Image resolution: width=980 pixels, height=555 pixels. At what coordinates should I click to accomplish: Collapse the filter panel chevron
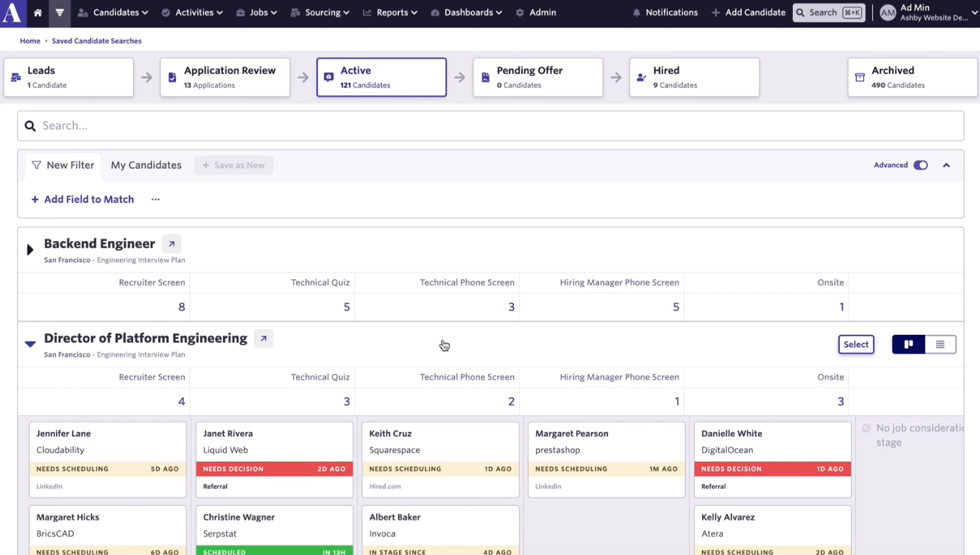coord(946,165)
